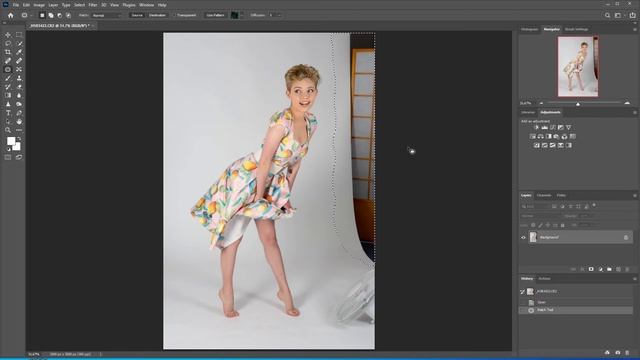This screenshot has width=640, height=360.
Task: Open the Navigator panel menu
Action: [x=635, y=29]
